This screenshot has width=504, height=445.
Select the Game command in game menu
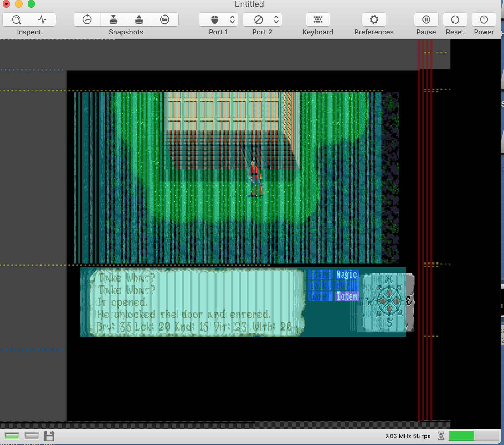pos(320,296)
